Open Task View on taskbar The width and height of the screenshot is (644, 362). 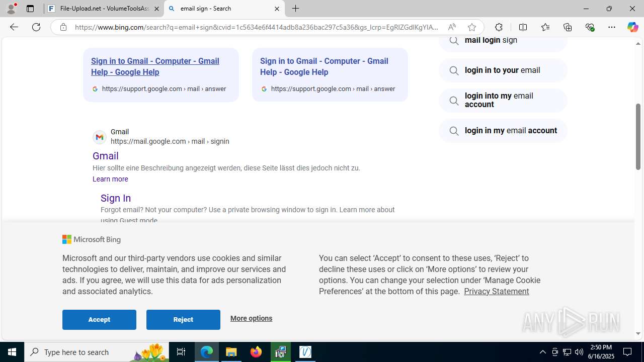181,352
